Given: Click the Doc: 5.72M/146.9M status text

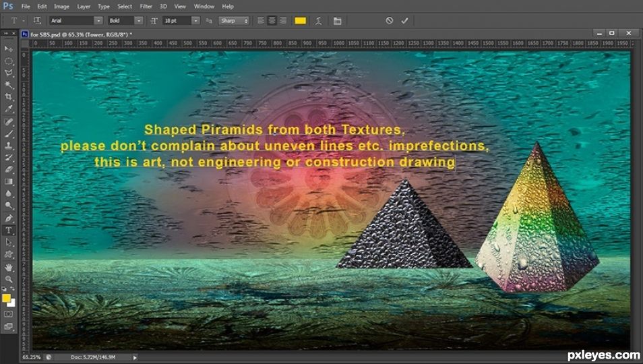Looking at the screenshot, I should [93, 357].
